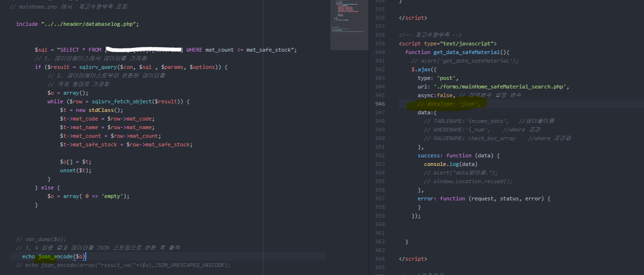The height and width of the screenshot is (275, 644).
Task: Click the commented window.location.reload() line
Action: tap(468, 181)
